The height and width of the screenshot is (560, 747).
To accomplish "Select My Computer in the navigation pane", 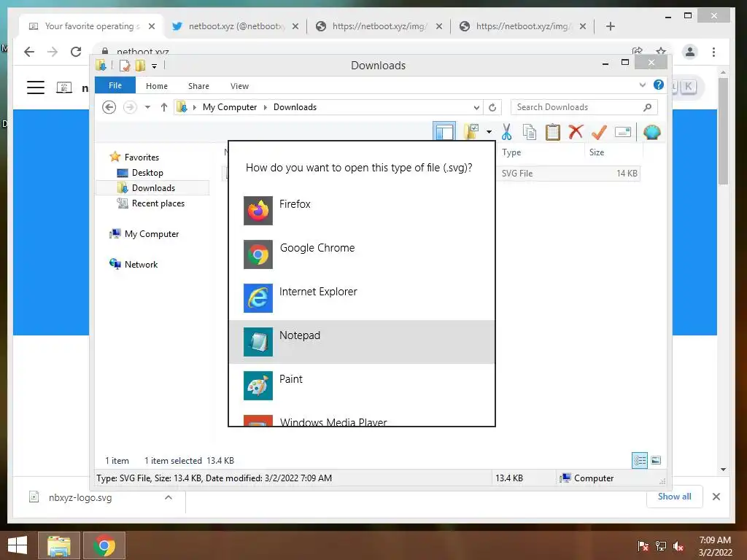I will click(152, 234).
